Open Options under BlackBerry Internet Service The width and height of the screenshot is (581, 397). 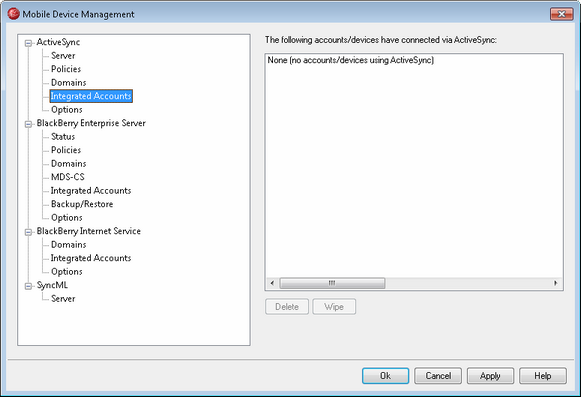point(67,272)
